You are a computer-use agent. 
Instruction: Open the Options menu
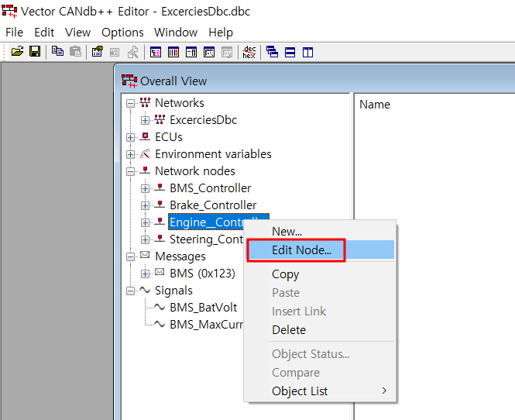(122, 33)
